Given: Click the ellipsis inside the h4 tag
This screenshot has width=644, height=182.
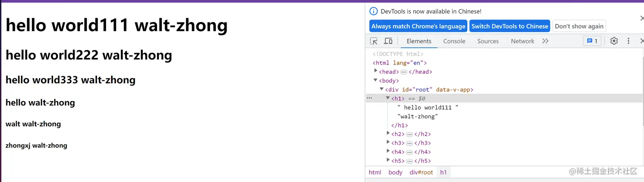Looking at the screenshot, I should click(x=410, y=152).
